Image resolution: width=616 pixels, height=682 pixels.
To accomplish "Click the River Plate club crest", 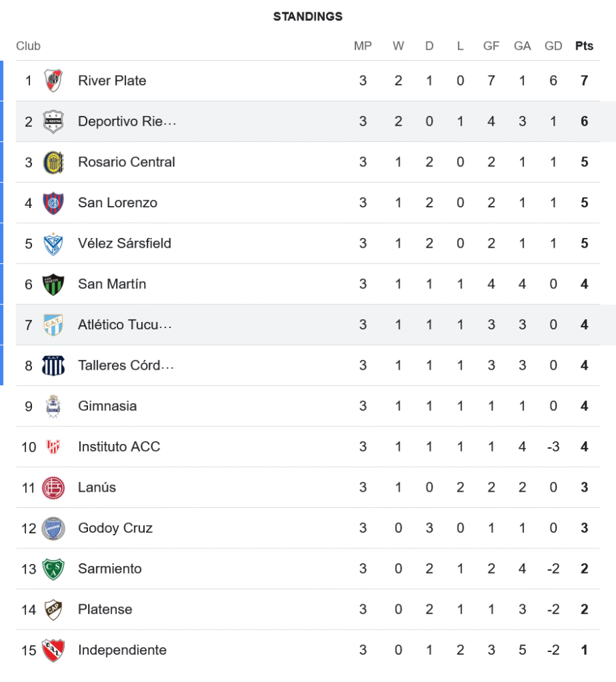I will click(53, 80).
